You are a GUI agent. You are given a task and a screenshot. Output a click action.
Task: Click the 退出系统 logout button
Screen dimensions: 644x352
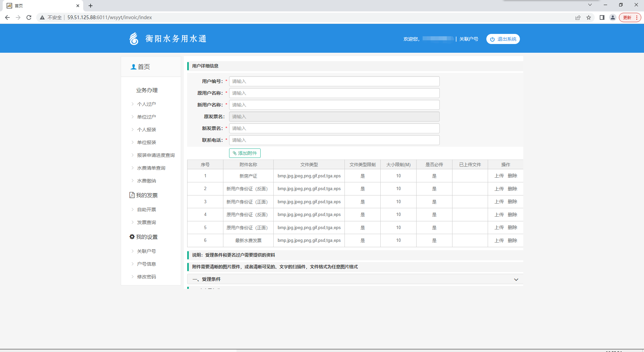[x=503, y=39]
